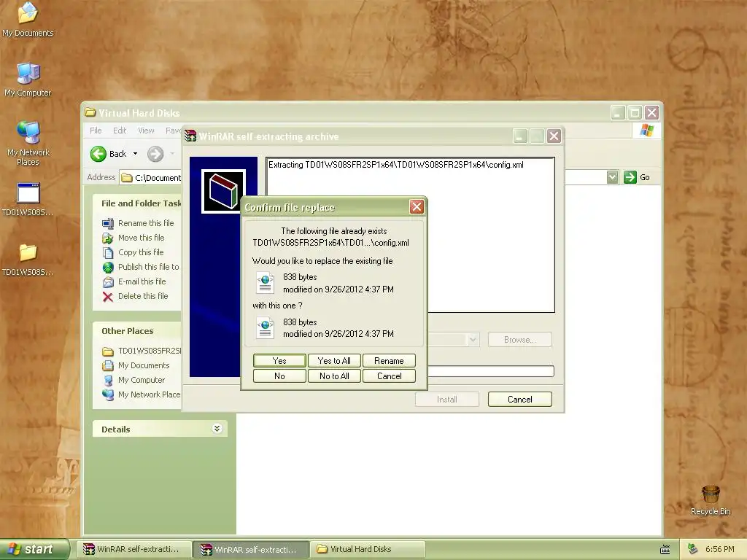The image size is (747, 560).
Task: Switch to first WinRAR self-extracting taskbar button
Action: (x=133, y=549)
